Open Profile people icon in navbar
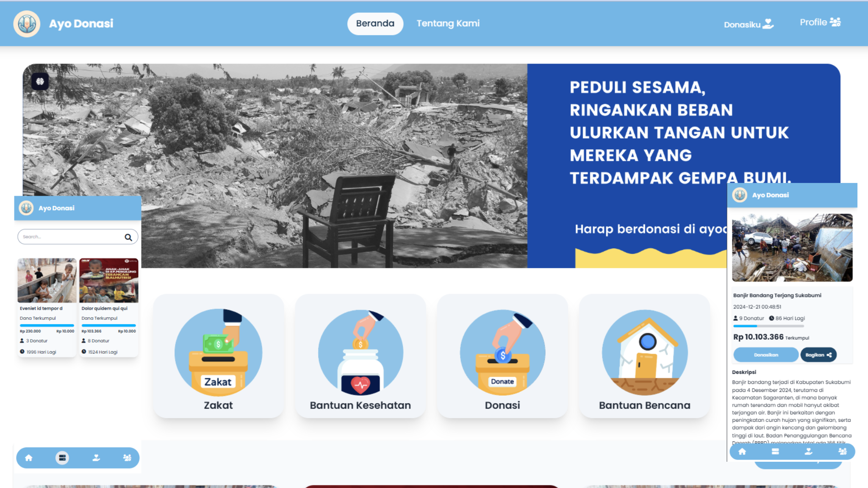Viewport: 868px width, 488px height. (835, 22)
